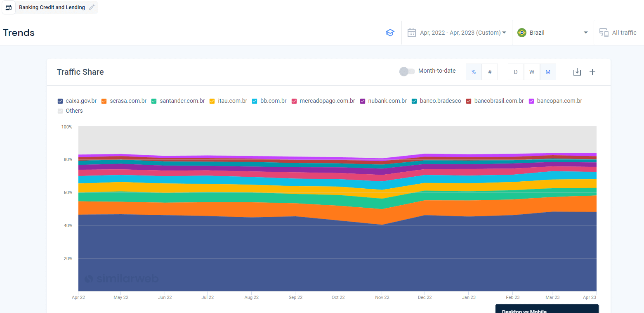This screenshot has height=313, width=644.
Task: Uncheck the serasa.com.br legend checkbox
Action: [x=104, y=101]
